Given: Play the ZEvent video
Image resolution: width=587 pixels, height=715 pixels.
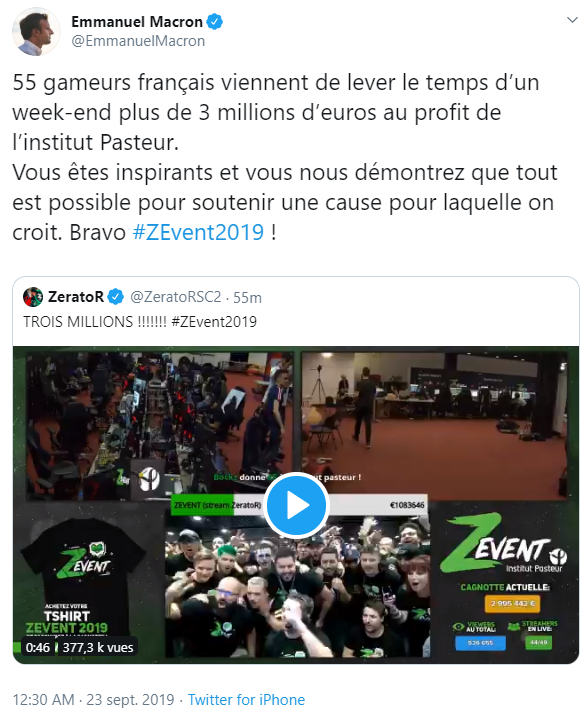Looking at the screenshot, I should point(296,505).
